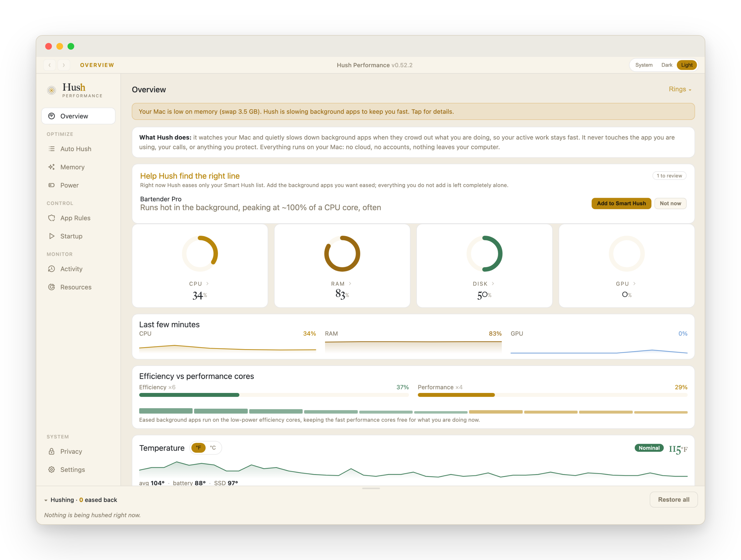Click the Auto Hush list icon
This screenshot has width=741, height=560.
click(x=52, y=149)
